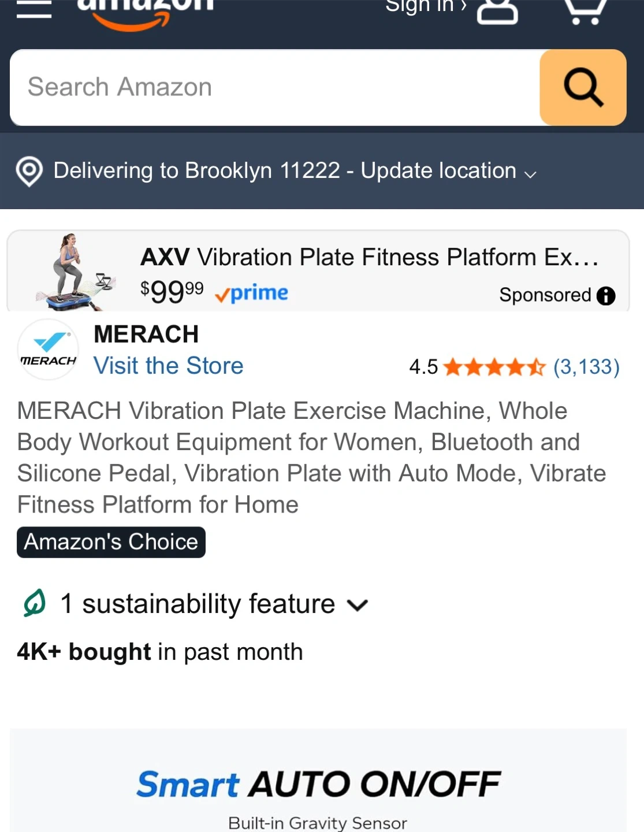Open the 3,133 reviews link
This screenshot has height=832, width=644.
(586, 367)
